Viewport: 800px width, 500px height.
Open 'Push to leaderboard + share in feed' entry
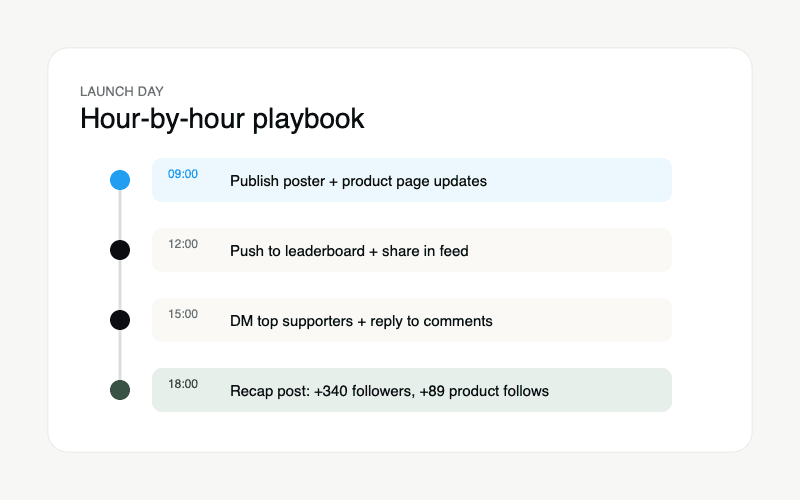coord(412,250)
